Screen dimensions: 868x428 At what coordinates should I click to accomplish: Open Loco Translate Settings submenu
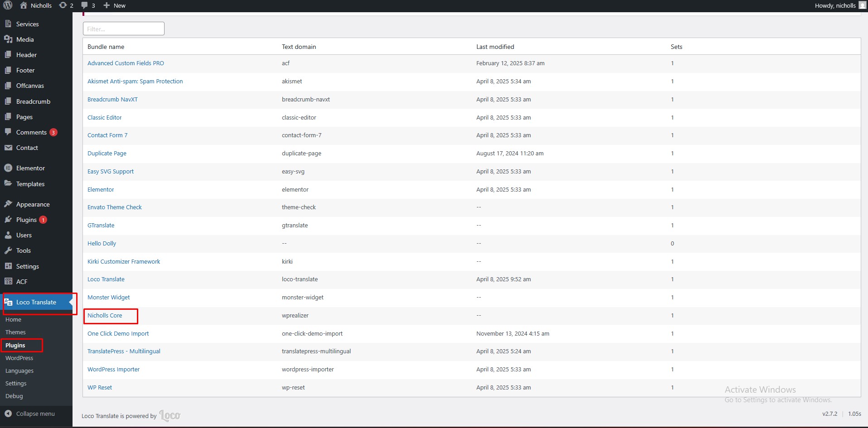click(16, 383)
